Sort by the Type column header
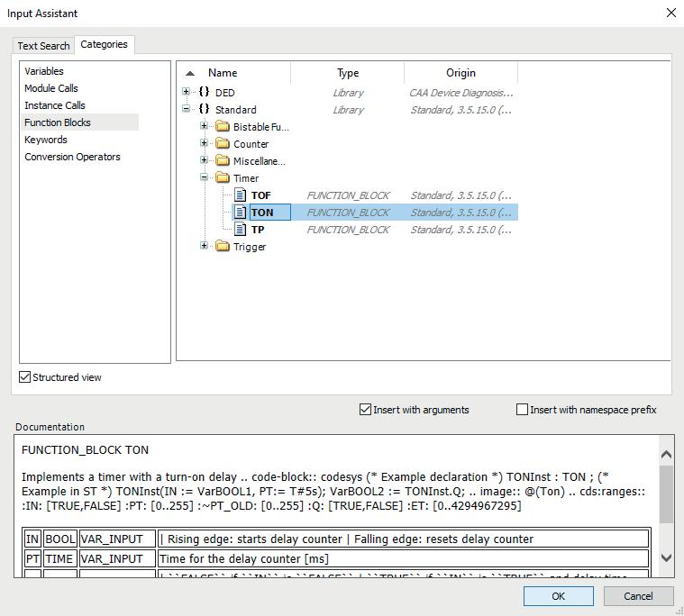The height and width of the screenshot is (616, 684). [x=348, y=73]
